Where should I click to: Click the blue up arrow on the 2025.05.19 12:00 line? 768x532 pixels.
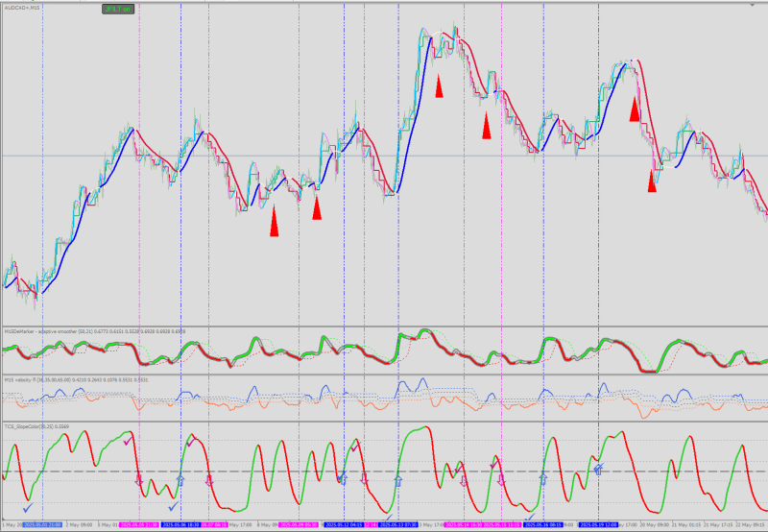(597, 471)
